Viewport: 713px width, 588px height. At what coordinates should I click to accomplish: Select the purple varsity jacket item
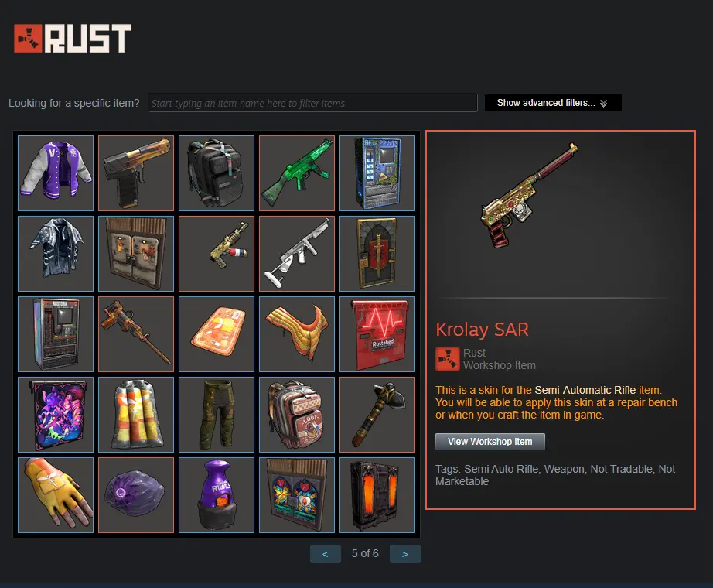pyautogui.click(x=56, y=173)
